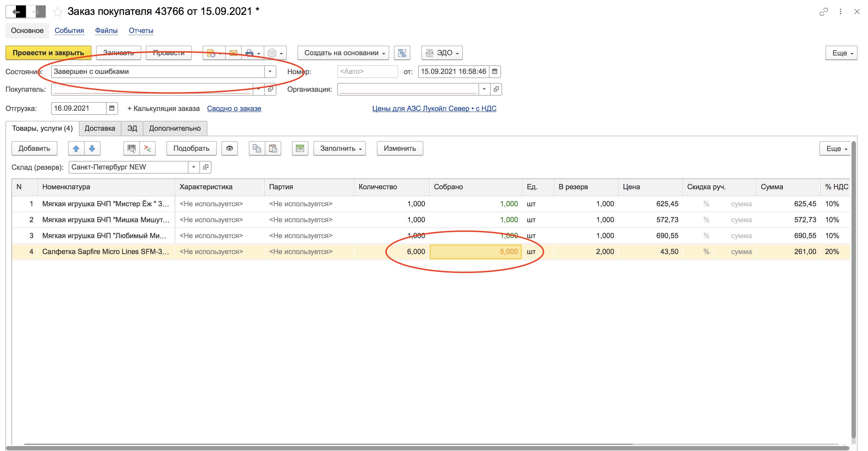The height and width of the screenshot is (451, 868).
Task: Click the Номер input field
Action: pos(367,71)
